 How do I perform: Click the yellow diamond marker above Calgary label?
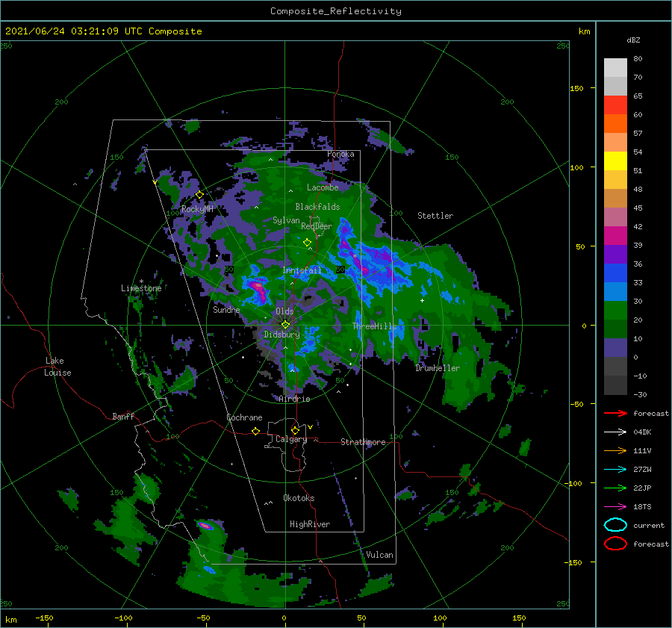(x=295, y=430)
